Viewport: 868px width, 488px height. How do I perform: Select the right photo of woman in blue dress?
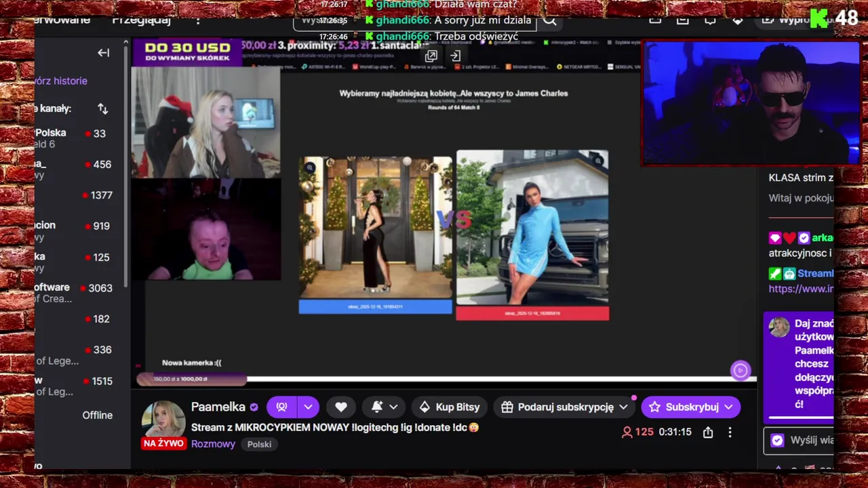coord(532,227)
